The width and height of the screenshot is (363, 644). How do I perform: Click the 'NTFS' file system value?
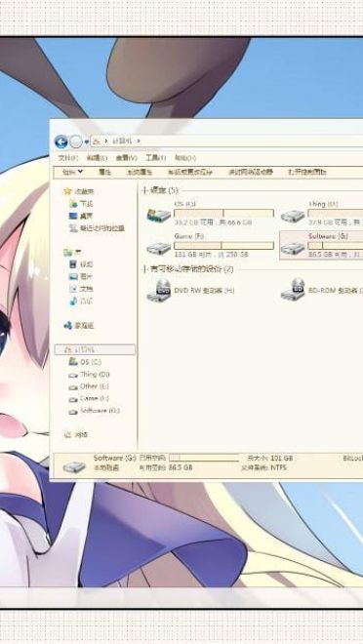pos(278,467)
